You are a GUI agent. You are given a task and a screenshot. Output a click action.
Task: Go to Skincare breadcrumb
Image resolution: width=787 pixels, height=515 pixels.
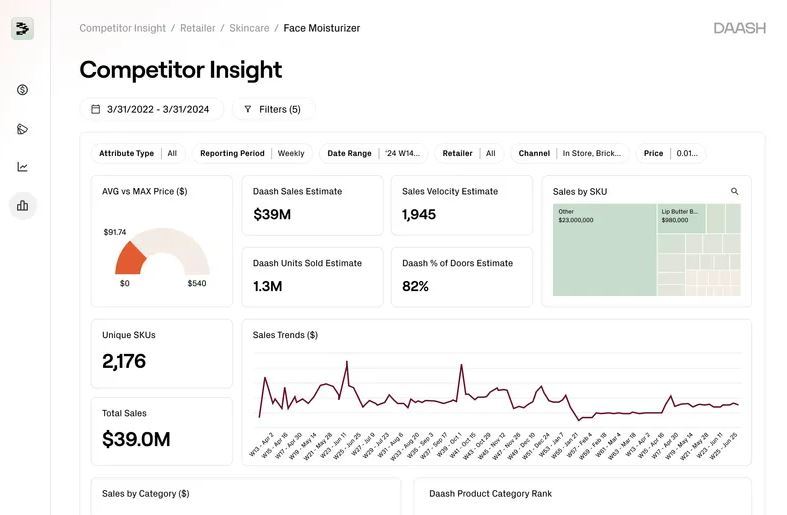(249, 28)
